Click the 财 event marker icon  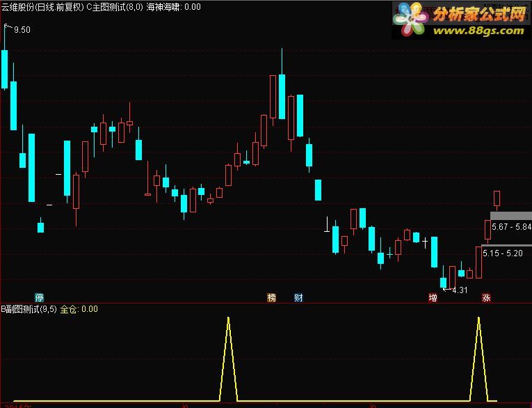point(298,298)
